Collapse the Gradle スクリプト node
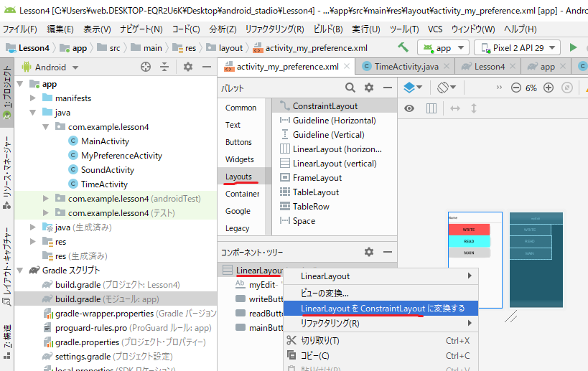The width and height of the screenshot is (588, 371). tap(20, 271)
